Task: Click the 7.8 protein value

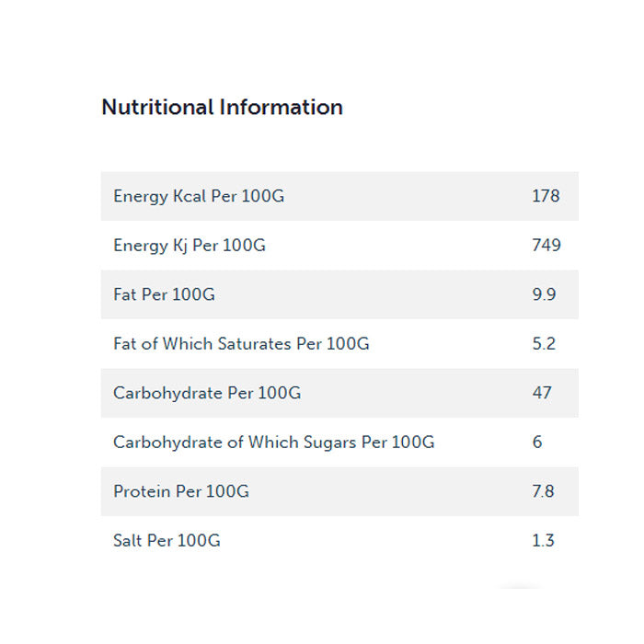Action: (x=543, y=491)
